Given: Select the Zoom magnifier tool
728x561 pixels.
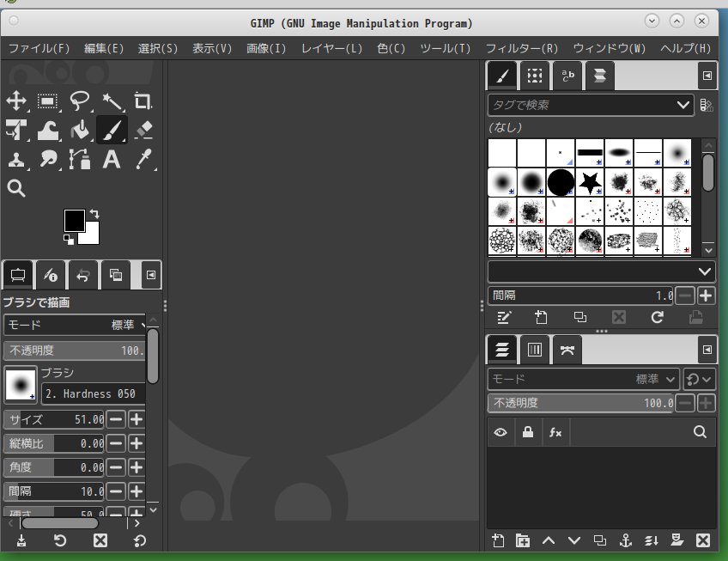Looking at the screenshot, I should (x=16, y=188).
